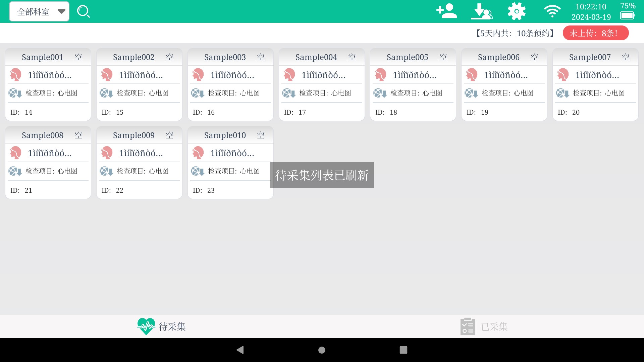Image resolution: width=644 pixels, height=362 pixels.
Task: Click the battery indicator icon
Action: [627, 15]
